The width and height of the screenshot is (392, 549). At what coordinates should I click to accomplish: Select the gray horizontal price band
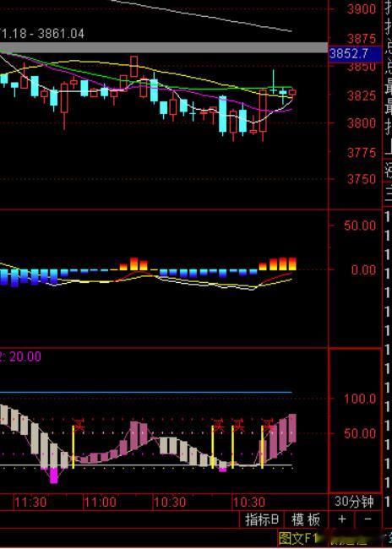[x=164, y=47]
